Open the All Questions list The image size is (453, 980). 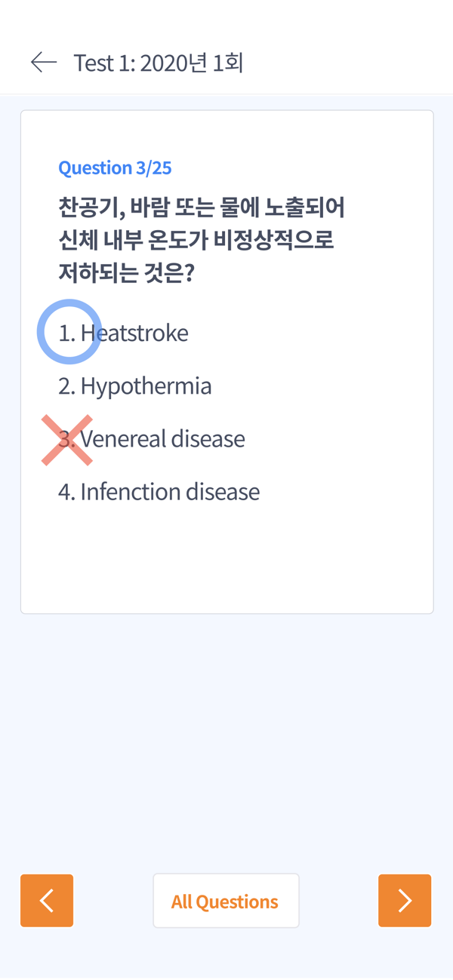click(x=226, y=901)
